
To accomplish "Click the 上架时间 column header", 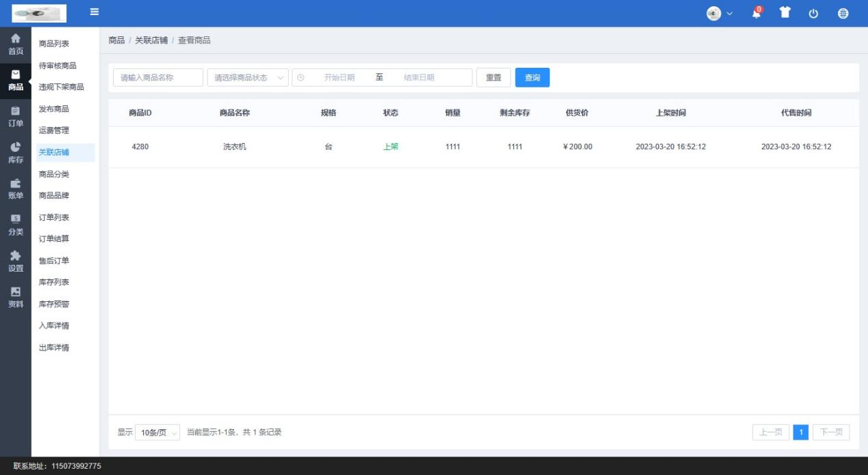I will [671, 113].
